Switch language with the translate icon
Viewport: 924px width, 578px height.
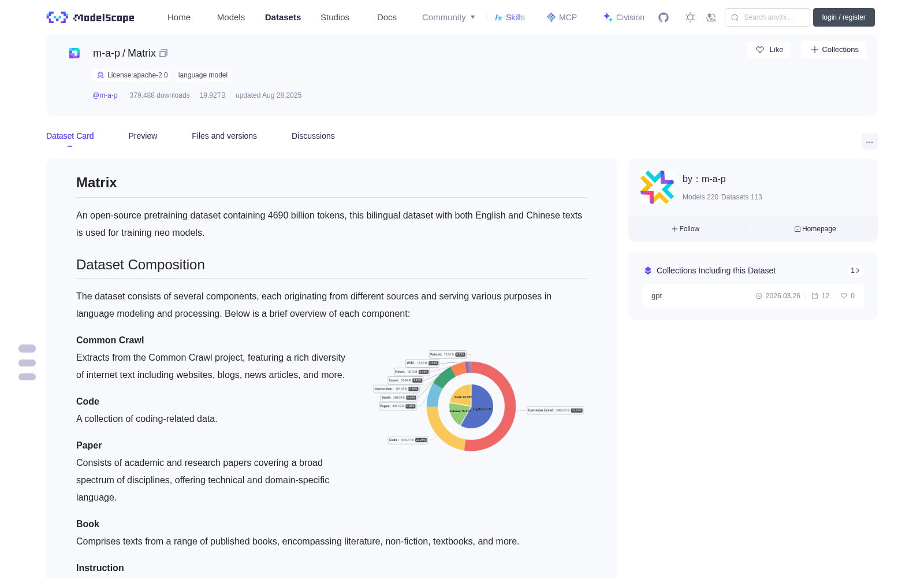711,17
